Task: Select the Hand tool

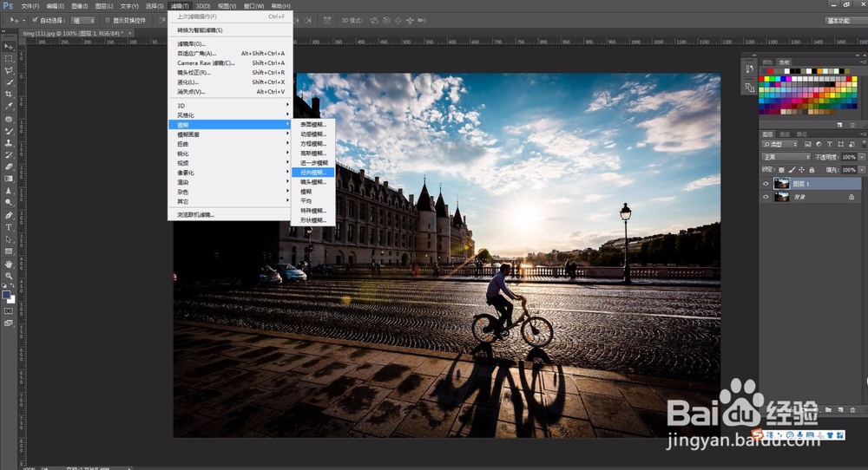Action: pyautogui.click(x=9, y=264)
